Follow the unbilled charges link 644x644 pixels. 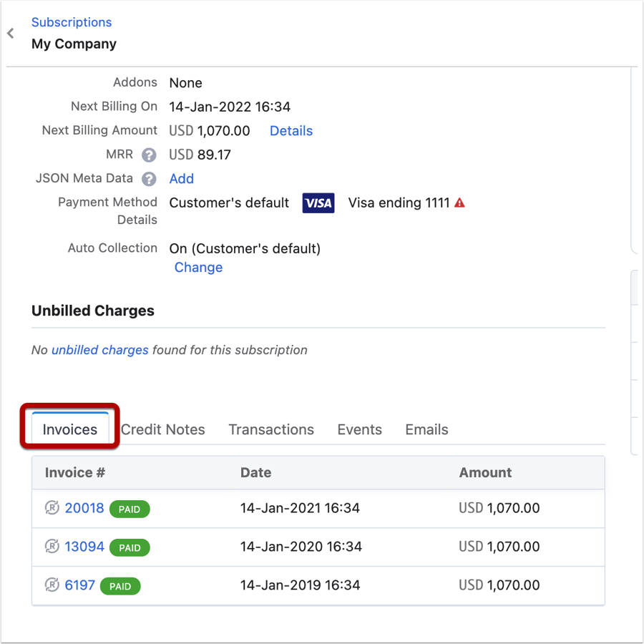point(100,350)
